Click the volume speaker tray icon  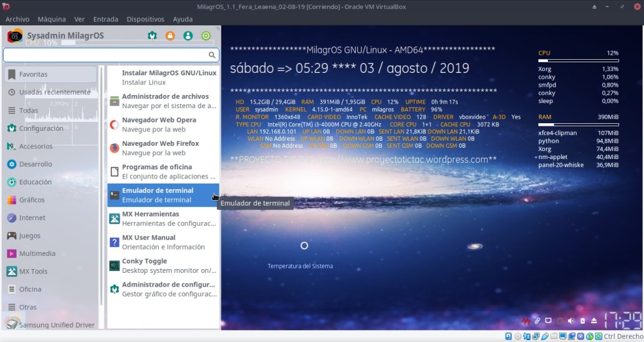click(571, 321)
